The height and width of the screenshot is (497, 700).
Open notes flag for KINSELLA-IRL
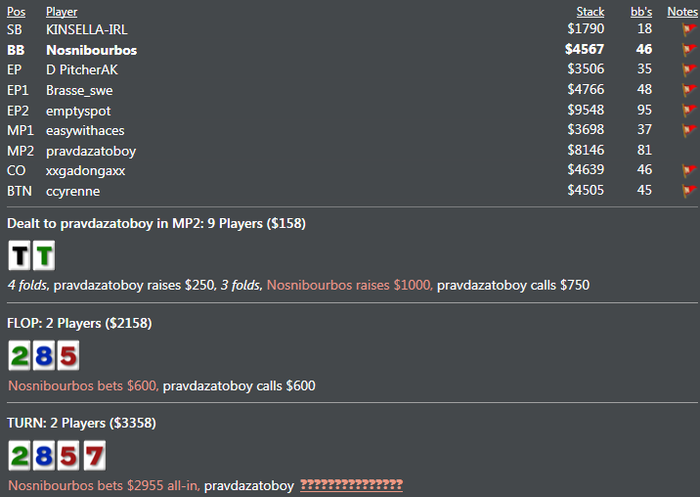(689, 29)
